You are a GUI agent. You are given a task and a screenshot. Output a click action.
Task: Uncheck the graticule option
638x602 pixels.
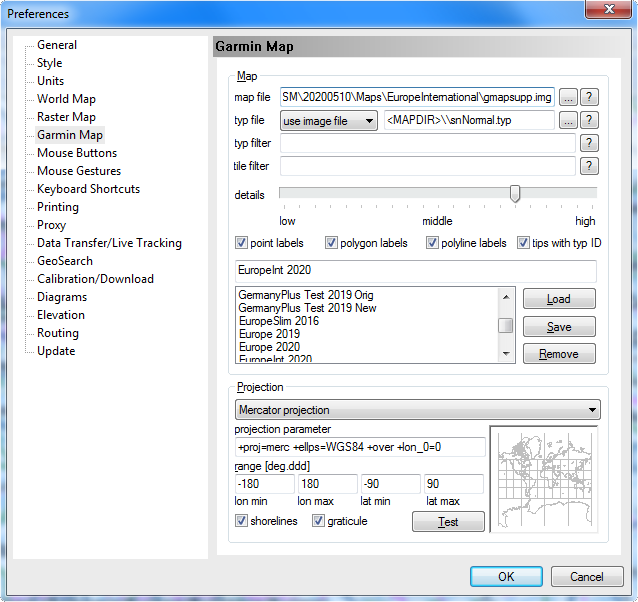319,521
